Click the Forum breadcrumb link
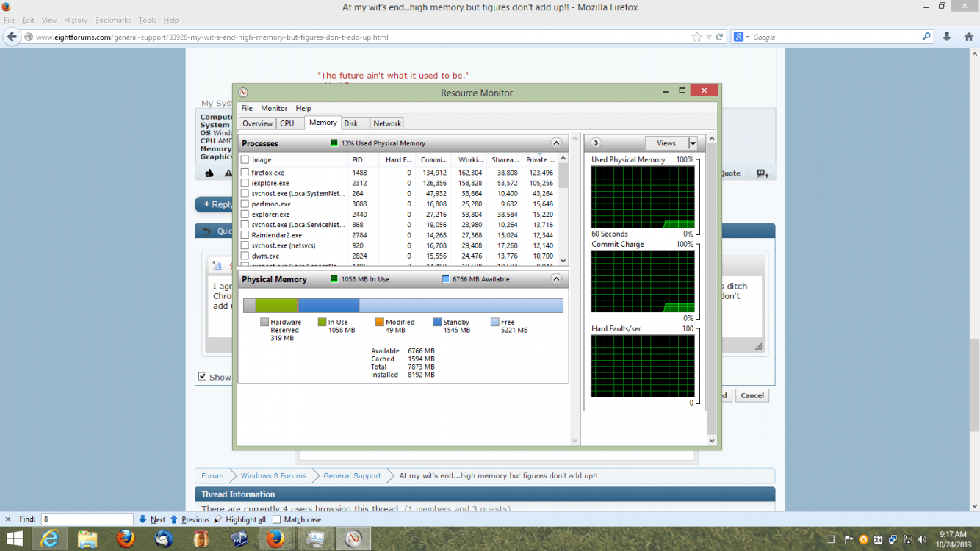Image resolution: width=980 pixels, height=551 pixels. [212, 475]
